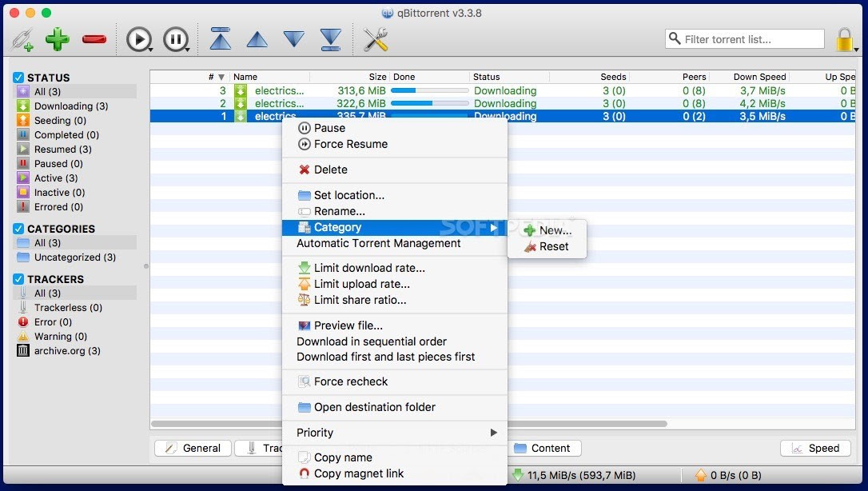Toggle the STATUS section checkbox

tap(18, 78)
